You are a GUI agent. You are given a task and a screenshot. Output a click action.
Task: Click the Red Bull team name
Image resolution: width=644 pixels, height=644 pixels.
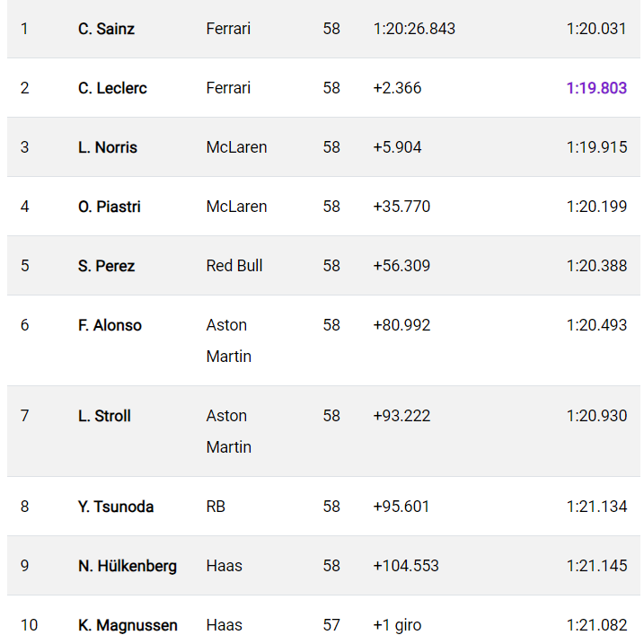[x=234, y=266]
